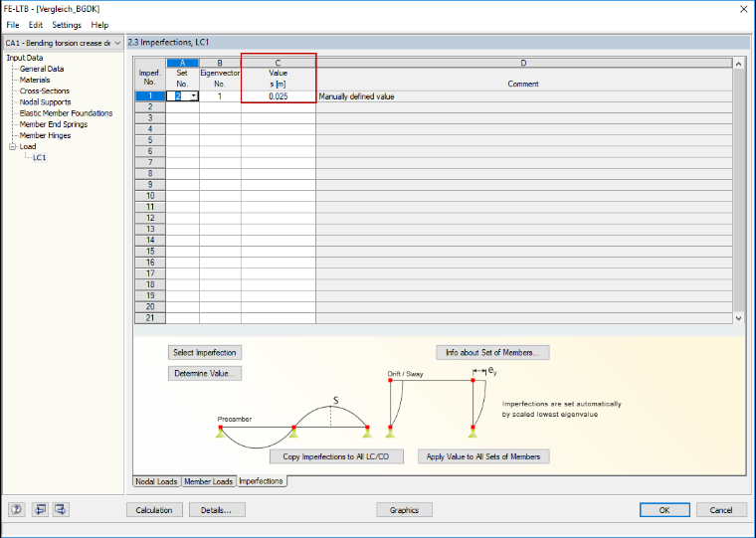Open the CA1 case dropdown
Screen dimensions: 756x538
point(63,43)
